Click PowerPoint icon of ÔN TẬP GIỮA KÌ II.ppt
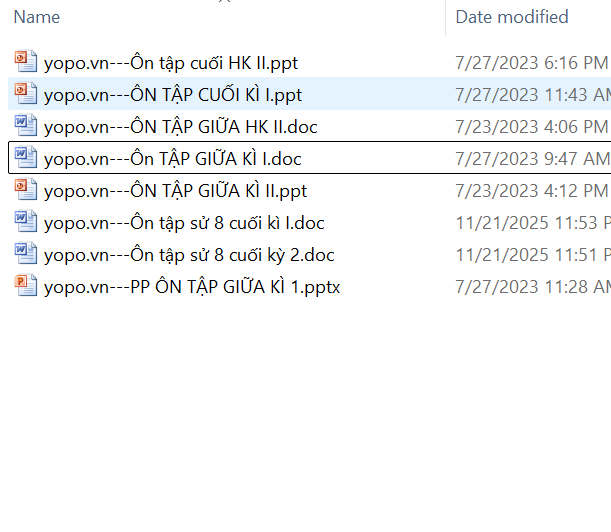The height and width of the screenshot is (532, 611). coord(26,191)
